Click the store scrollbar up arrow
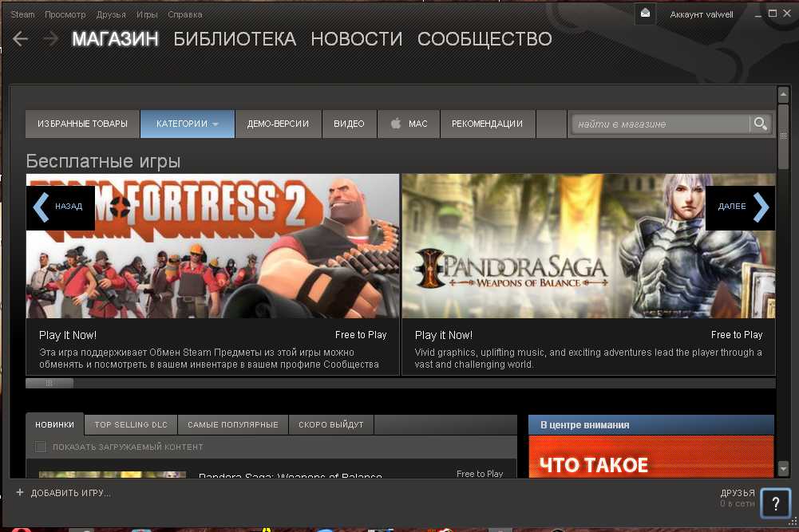 point(783,95)
